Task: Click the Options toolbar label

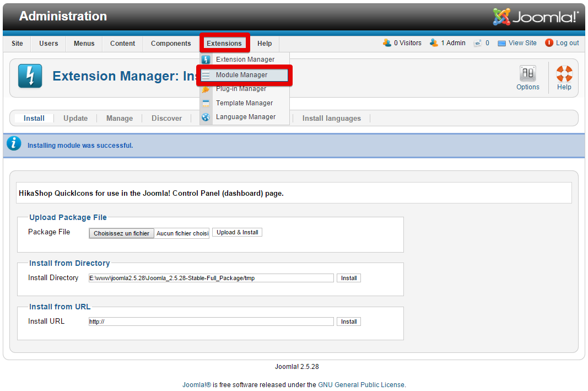Action: [x=527, y=87]
